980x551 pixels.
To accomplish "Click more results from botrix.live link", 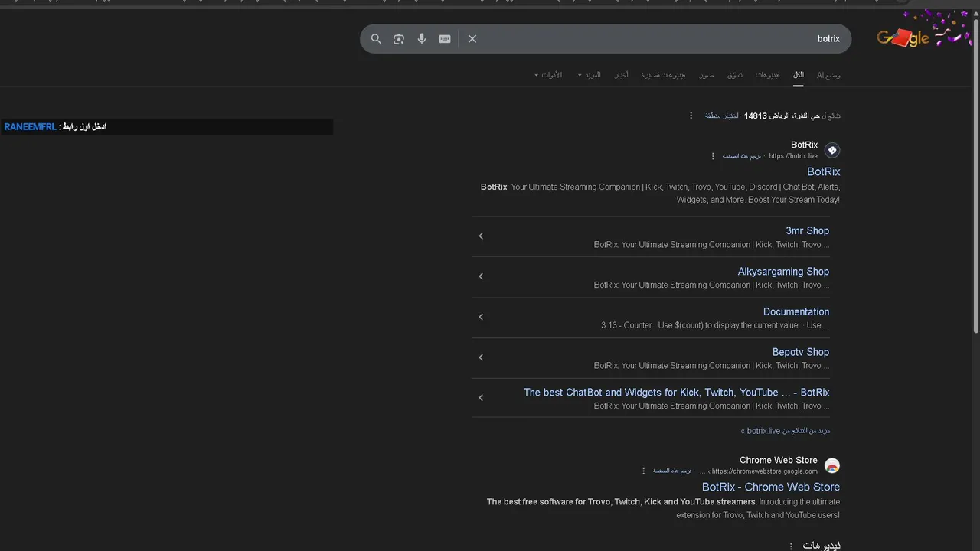I will [786, 431].
